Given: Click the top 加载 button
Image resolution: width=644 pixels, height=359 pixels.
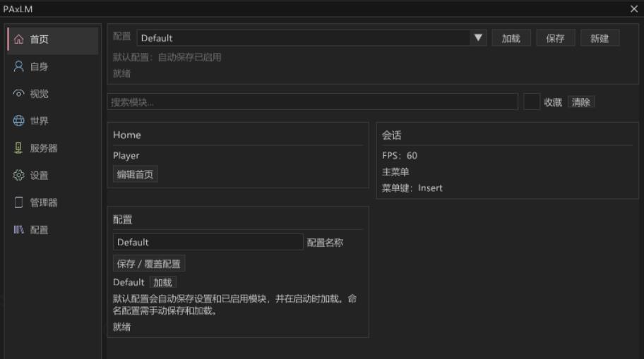Looking at the screenshot, I should tap(511, 38).
